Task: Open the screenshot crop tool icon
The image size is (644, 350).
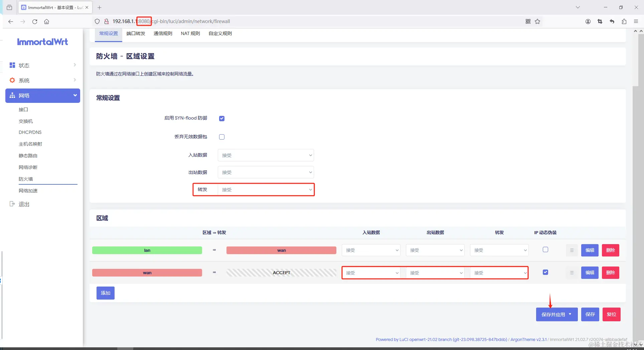Action: coord(600,21)
